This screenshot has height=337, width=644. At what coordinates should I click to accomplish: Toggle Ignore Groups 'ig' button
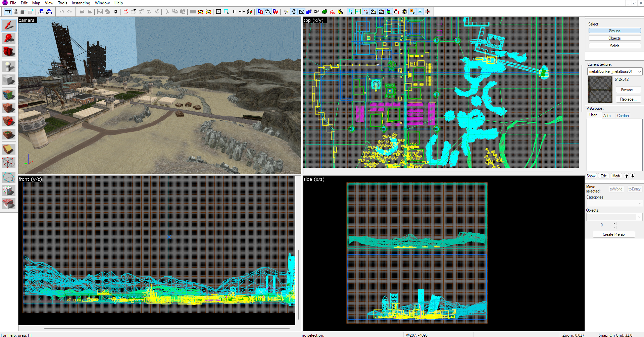click(x=115, y=12)
